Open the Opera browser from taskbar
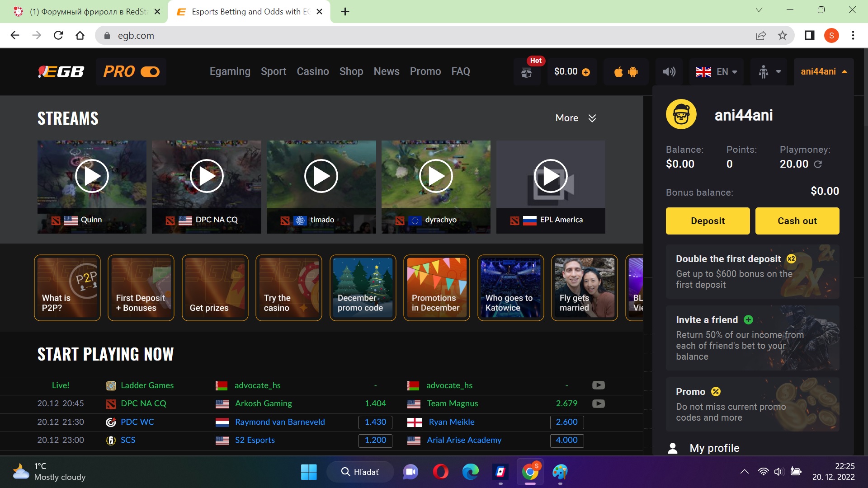Viewport: 868px width, 488px height. pyautogui.click(x=440, y=472)
